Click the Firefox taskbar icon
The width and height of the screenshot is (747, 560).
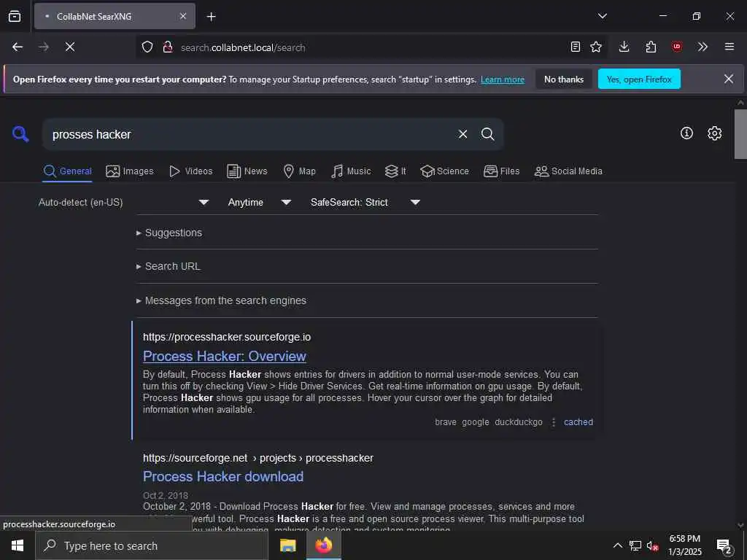(x=323, y=545)
